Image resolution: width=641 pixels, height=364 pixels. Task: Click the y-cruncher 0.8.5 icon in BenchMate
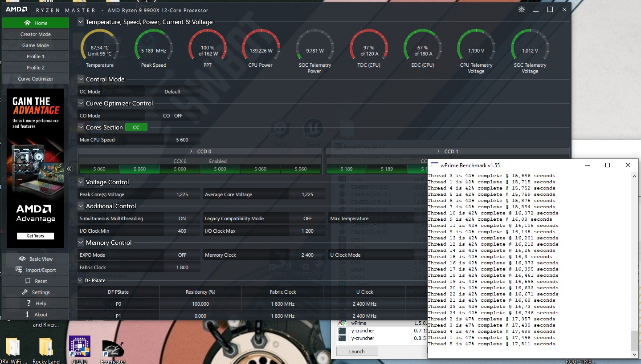coord(342,338)
